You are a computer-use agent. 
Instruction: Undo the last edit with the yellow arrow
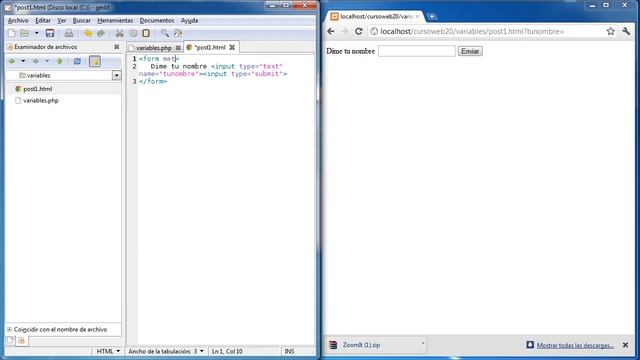point(88,33)
